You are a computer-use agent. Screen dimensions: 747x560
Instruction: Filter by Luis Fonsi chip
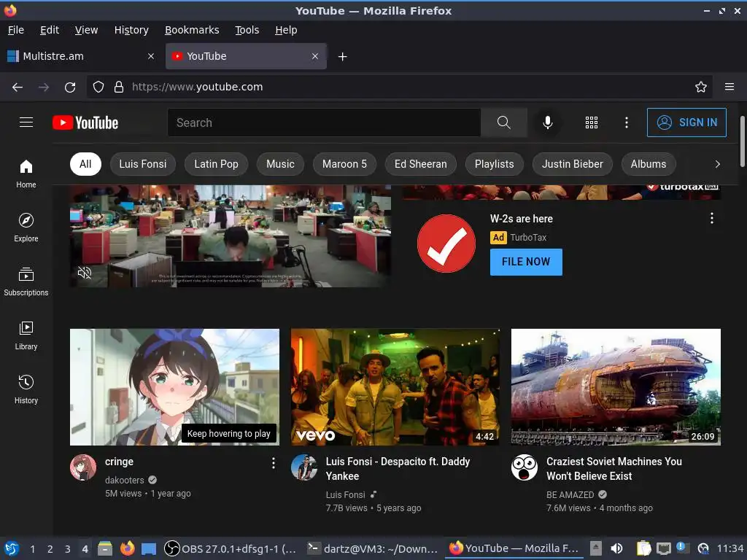pos(143,164)
